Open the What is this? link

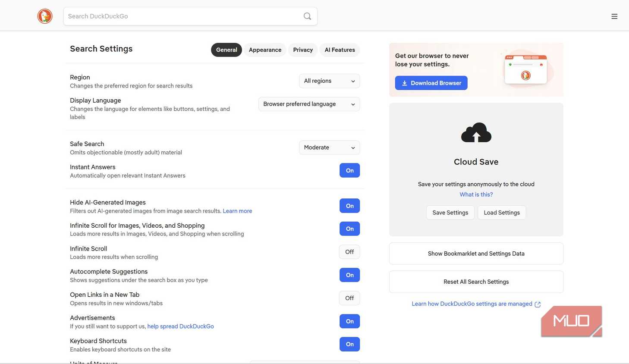click(x=476, y=195)
